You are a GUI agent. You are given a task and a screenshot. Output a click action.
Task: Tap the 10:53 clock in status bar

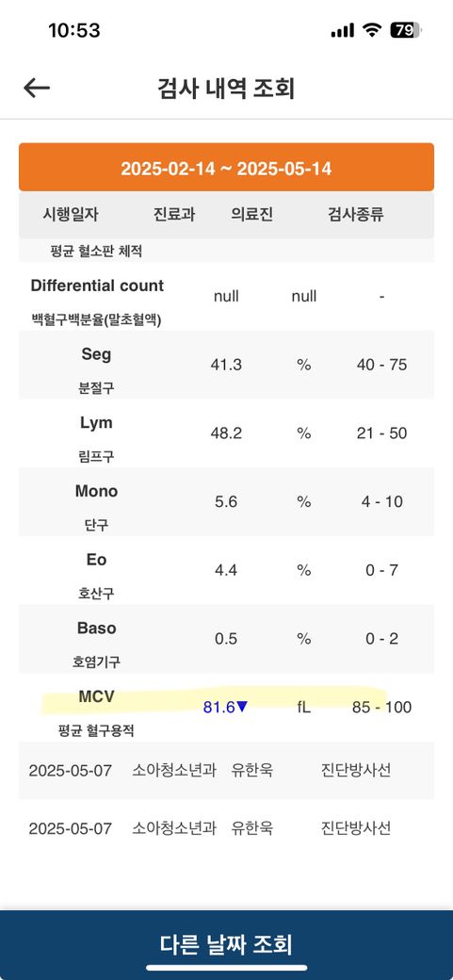click(x=73, y=30)
